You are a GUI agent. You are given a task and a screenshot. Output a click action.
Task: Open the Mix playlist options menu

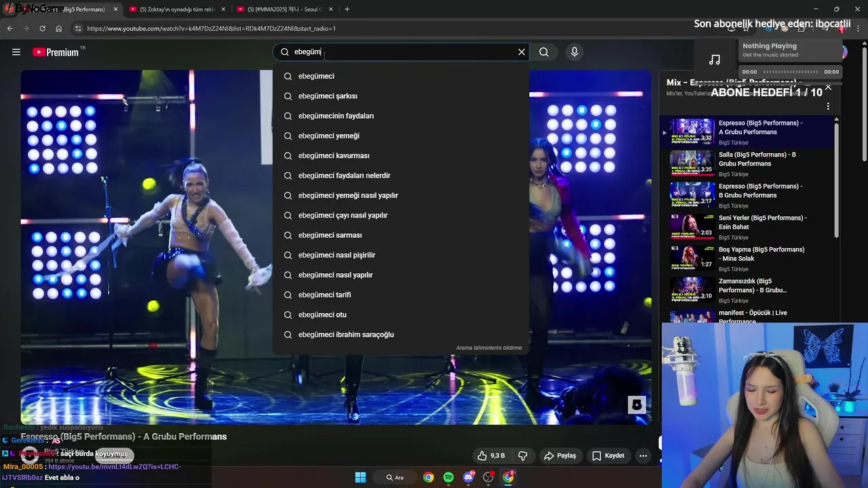(828, 106)
